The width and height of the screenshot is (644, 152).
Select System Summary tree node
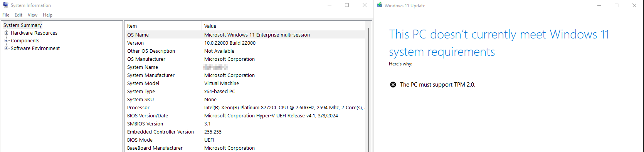pyautogui.click(x=22, y=25)
